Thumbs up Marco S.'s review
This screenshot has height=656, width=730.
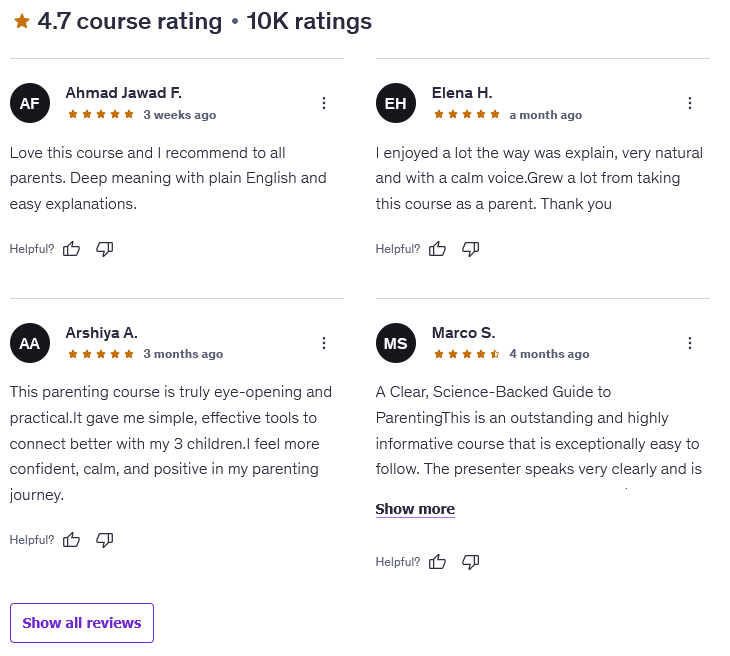(x=438, y=562)
